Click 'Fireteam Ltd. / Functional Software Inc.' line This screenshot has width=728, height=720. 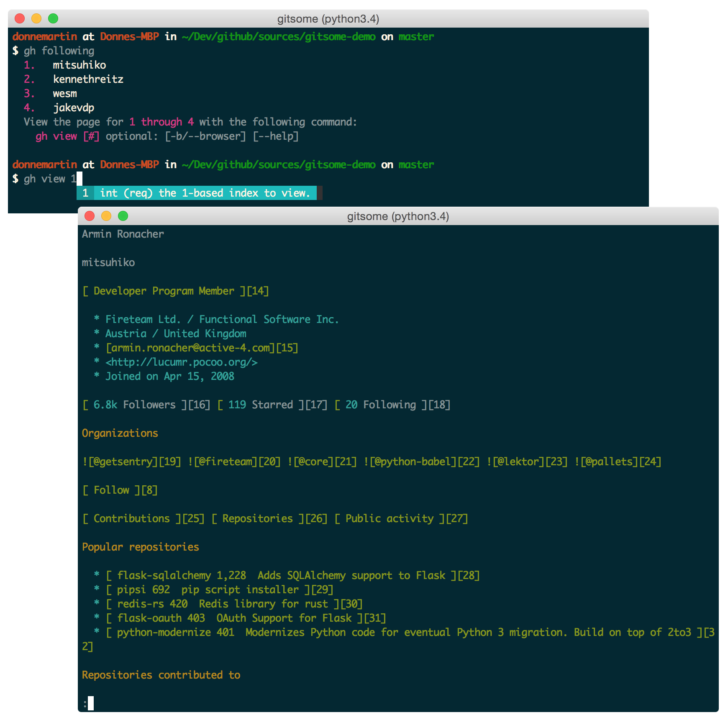222,319
